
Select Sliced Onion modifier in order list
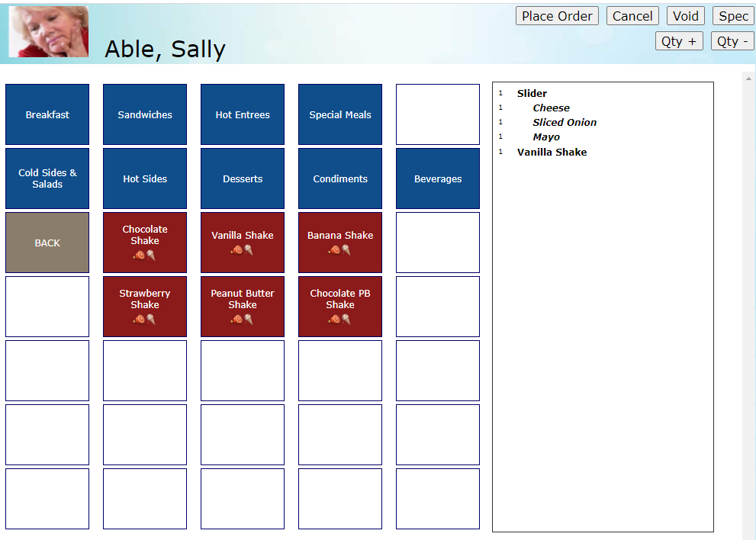[x=565, y=123]
